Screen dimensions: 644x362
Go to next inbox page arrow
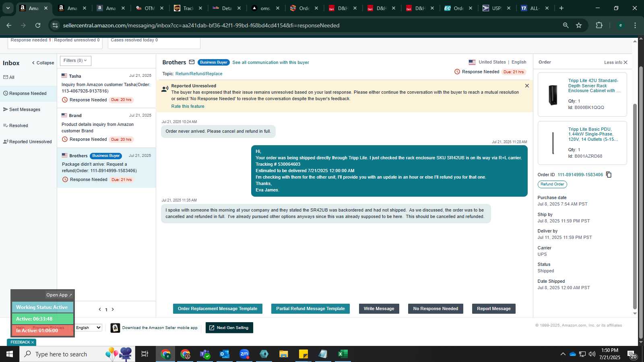pyautogui.click(x=113, y=309)
